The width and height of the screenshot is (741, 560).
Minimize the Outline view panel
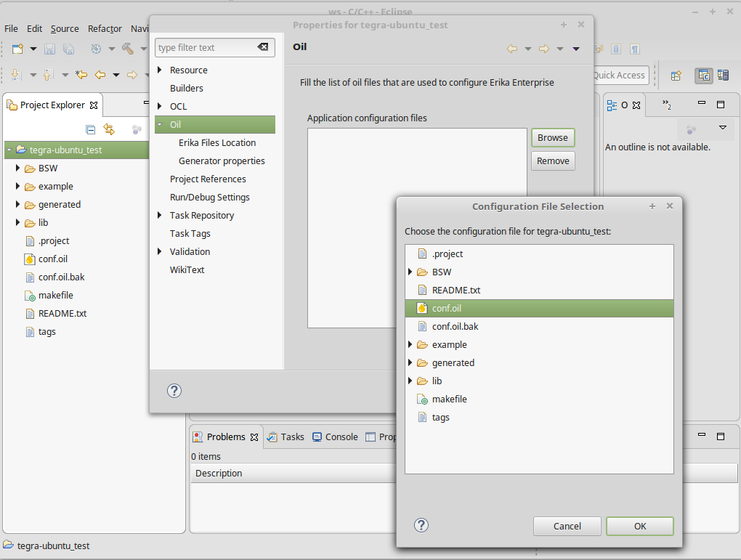pyautogui.click(x=702, y=102)
